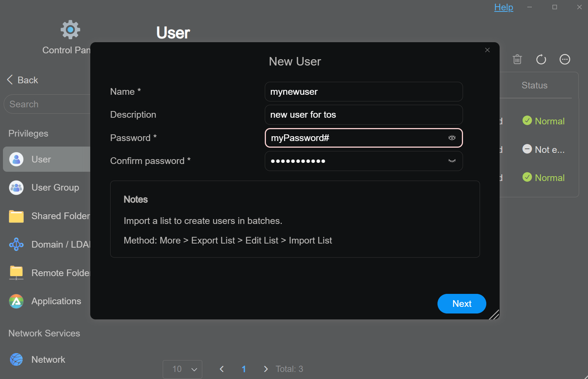
Task: Click the Remote Folder network folder icon
Action: (x=16, y=273)
